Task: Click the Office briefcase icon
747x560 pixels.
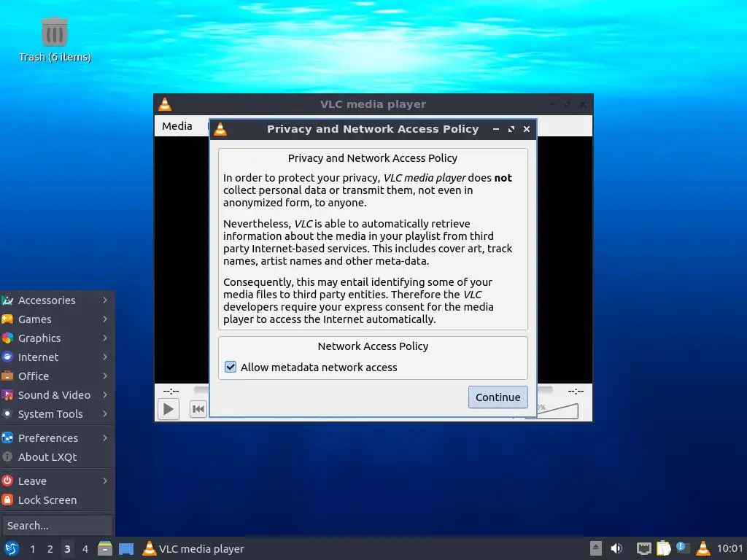Action: [7, 376]
